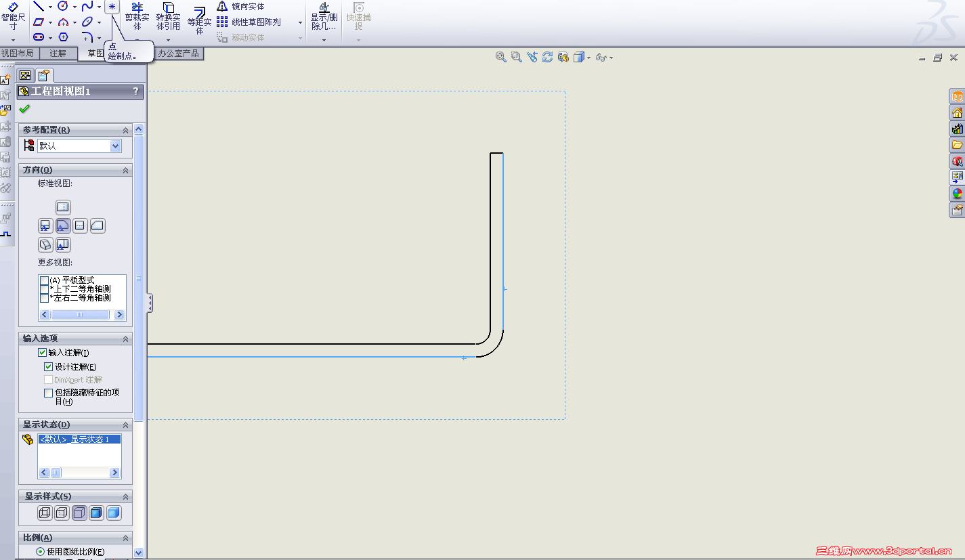Select the Point (点) sketch tool
Screen dimensions: 965x560
tap(112, 6)
